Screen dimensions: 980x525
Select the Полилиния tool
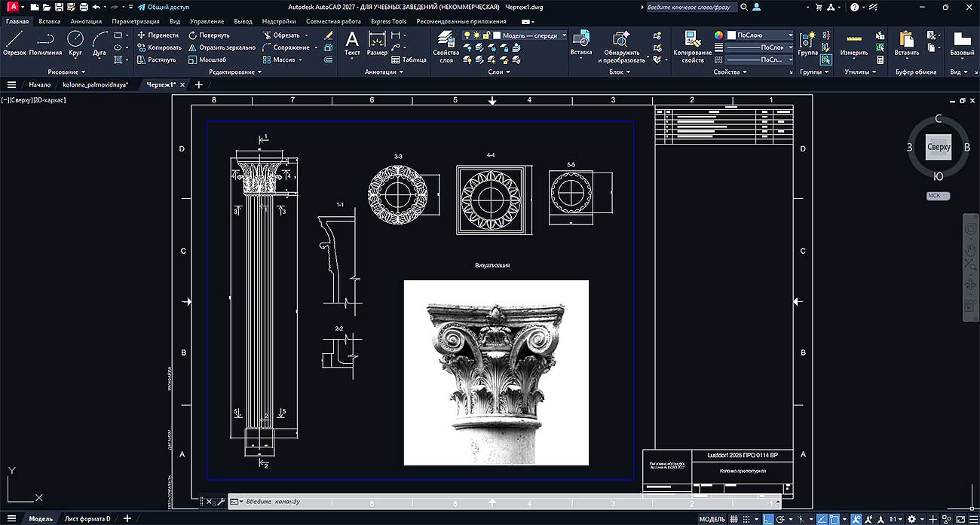(45, 43)
